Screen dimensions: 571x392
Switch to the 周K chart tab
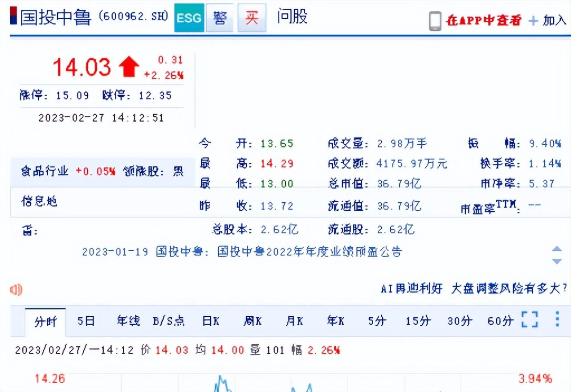tap(253, 321)
